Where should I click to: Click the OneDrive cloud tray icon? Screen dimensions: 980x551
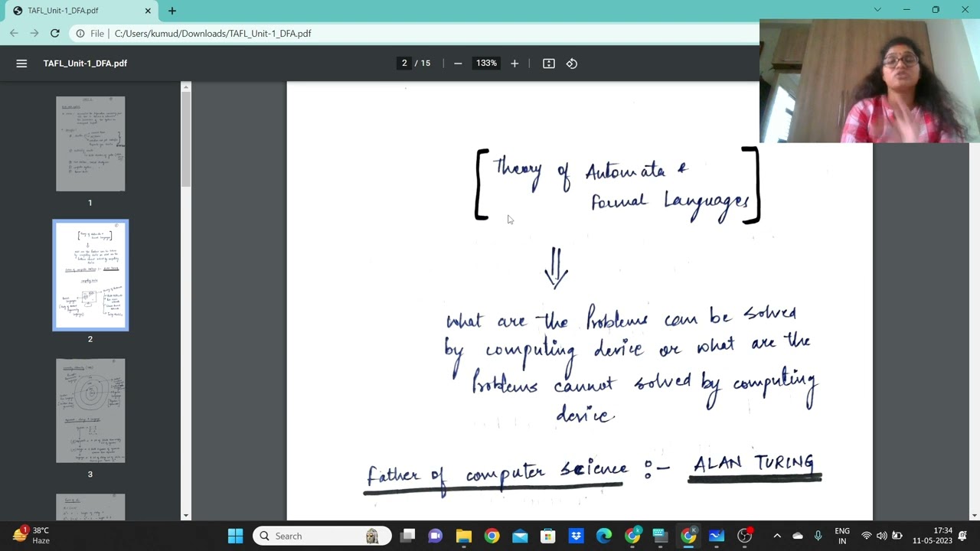[798, 536]
